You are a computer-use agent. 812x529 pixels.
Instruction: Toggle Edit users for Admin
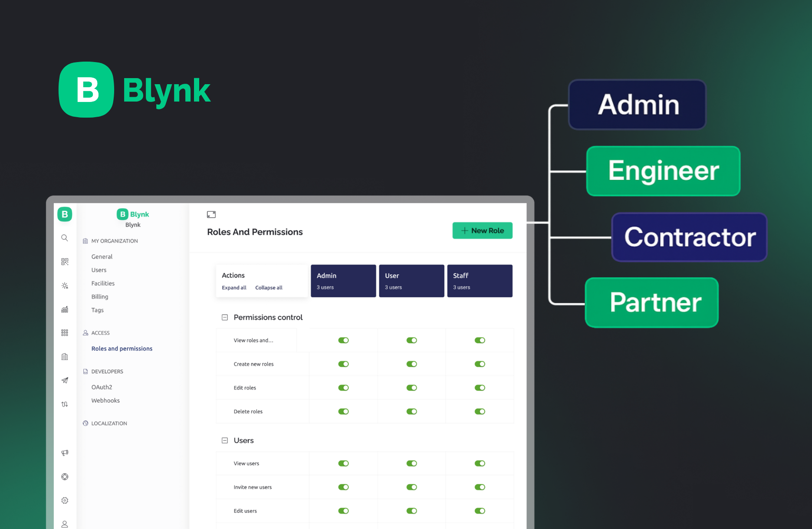[x=343, y=511]
